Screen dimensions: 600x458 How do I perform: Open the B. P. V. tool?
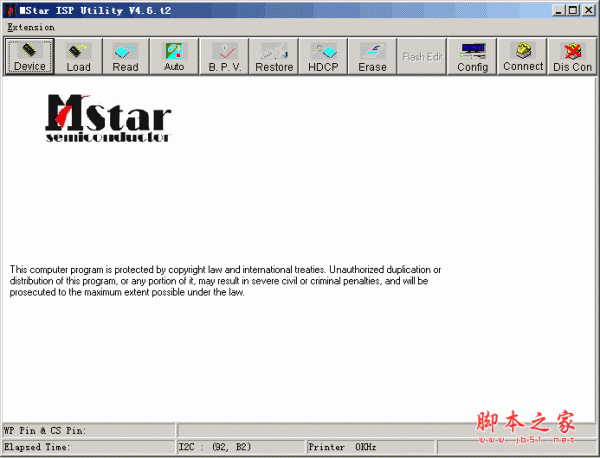tap(225, 56)
